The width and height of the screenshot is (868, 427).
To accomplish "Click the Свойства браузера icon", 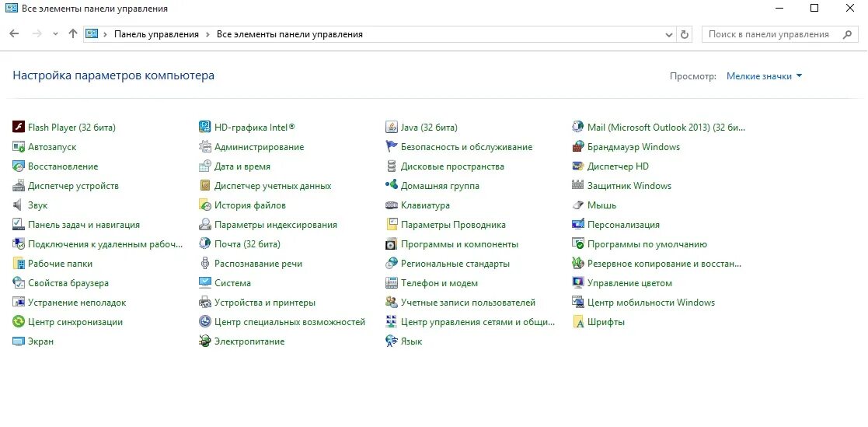I will [19, 283].
